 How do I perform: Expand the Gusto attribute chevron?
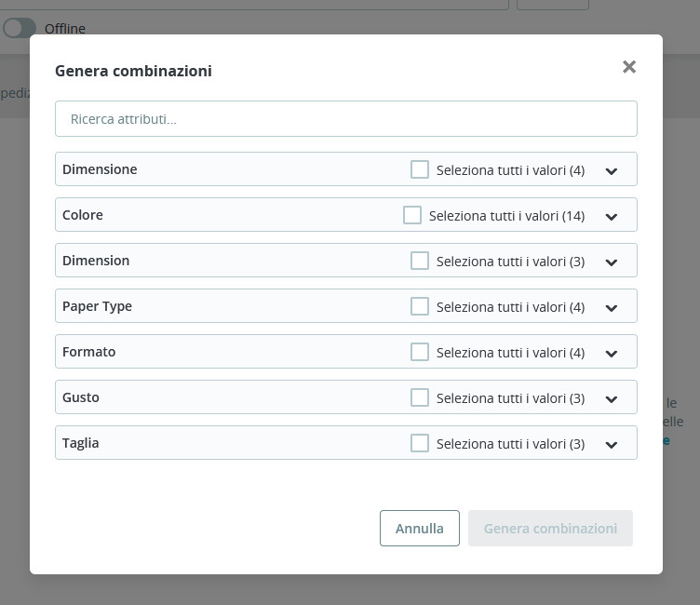(x=612, y=398)
